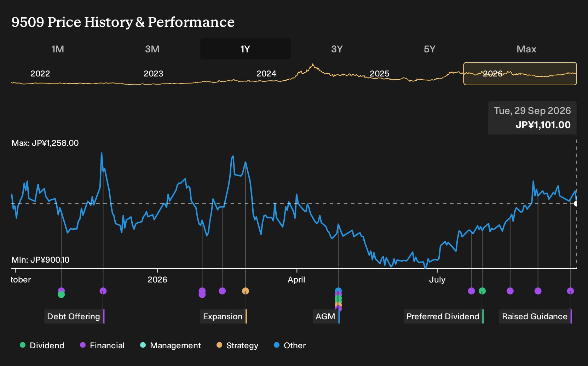Click the orange Strategy marker above Expansion
588x366 pixels.
point(246,291)
